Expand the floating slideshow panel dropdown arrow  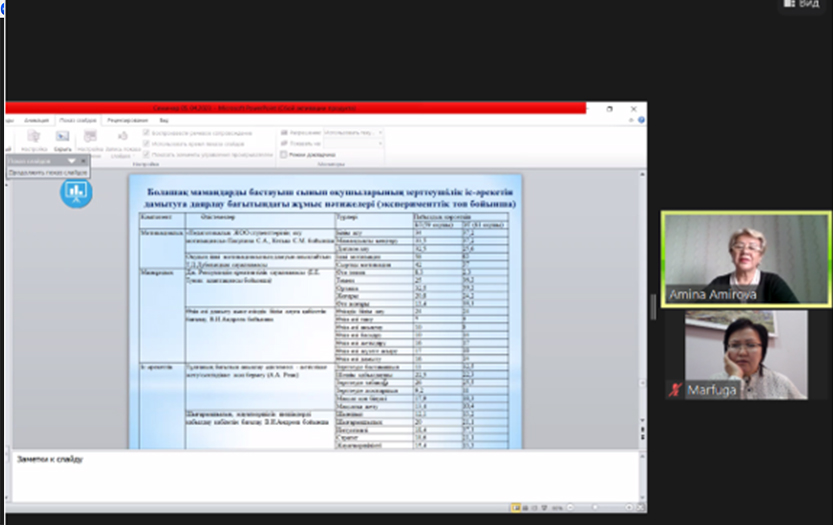tap(71, 160)
